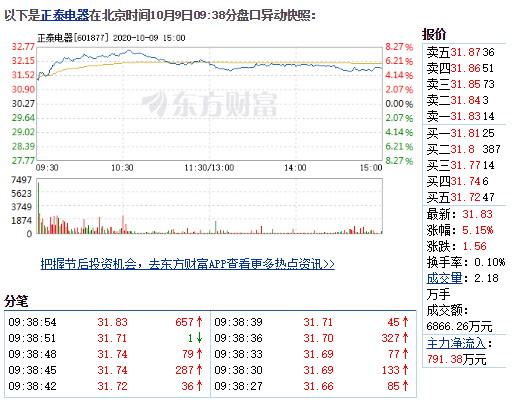Click the tallest green opening volume bar
The height and width of the screenshot is (403, 513).
point(38,208)
